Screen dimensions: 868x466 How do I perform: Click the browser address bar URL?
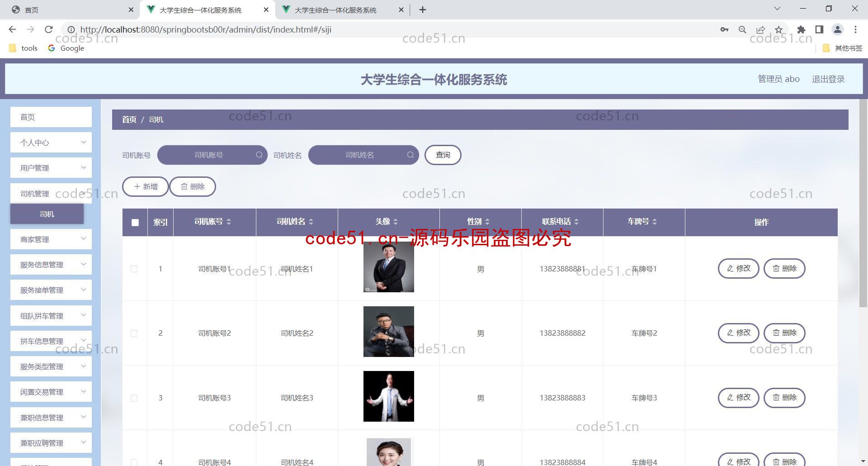206,29
